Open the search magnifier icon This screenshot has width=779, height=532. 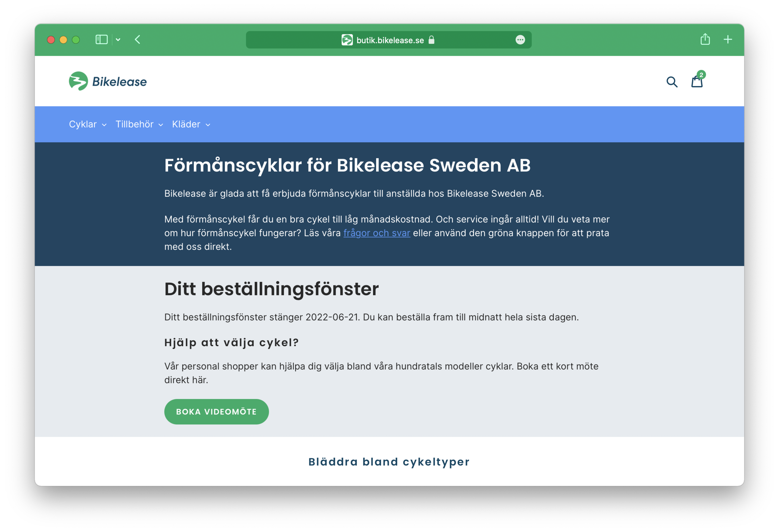(672, 82)
